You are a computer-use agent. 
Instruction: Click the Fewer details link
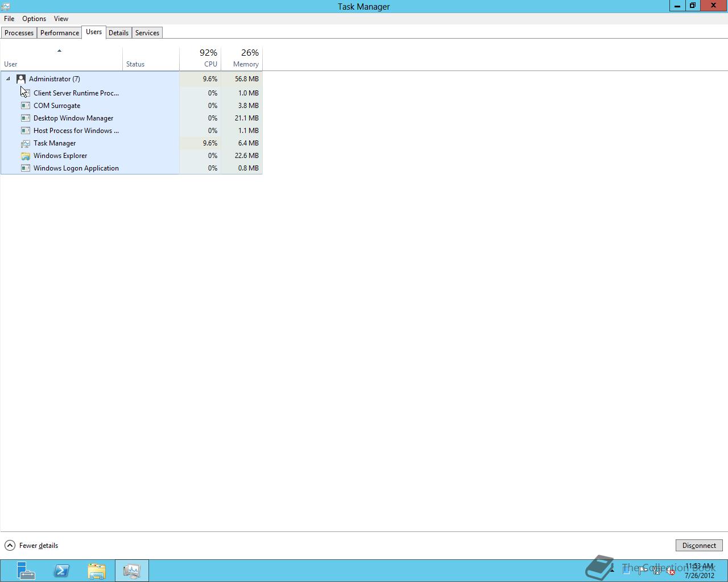[39, 546]
